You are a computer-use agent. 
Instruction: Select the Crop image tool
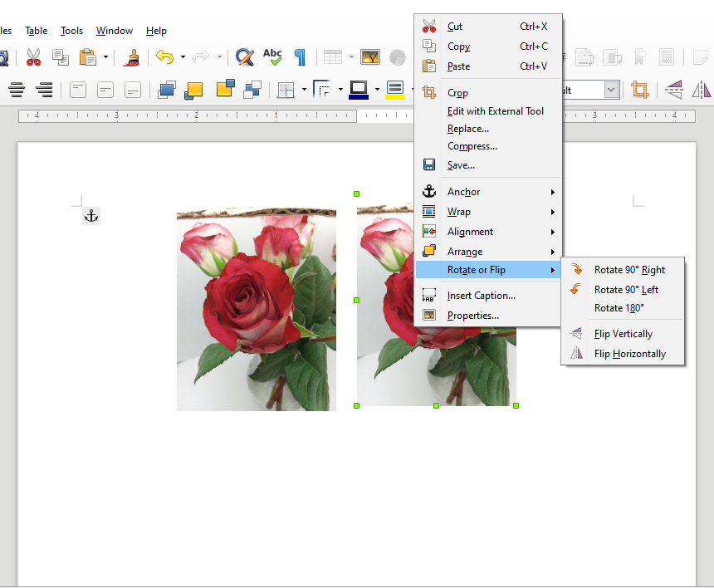click(x=639, y=89)
